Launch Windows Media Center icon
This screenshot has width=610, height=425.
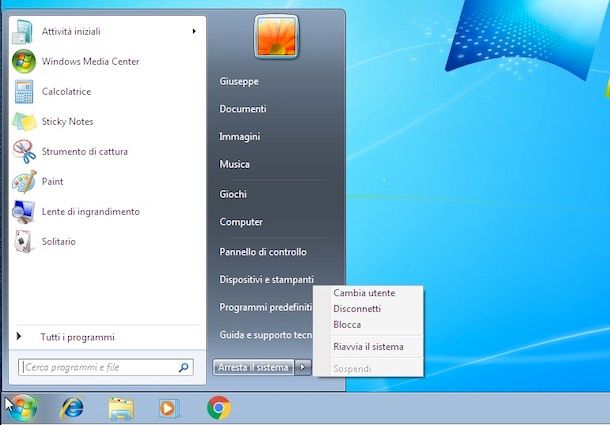[24, 61]
